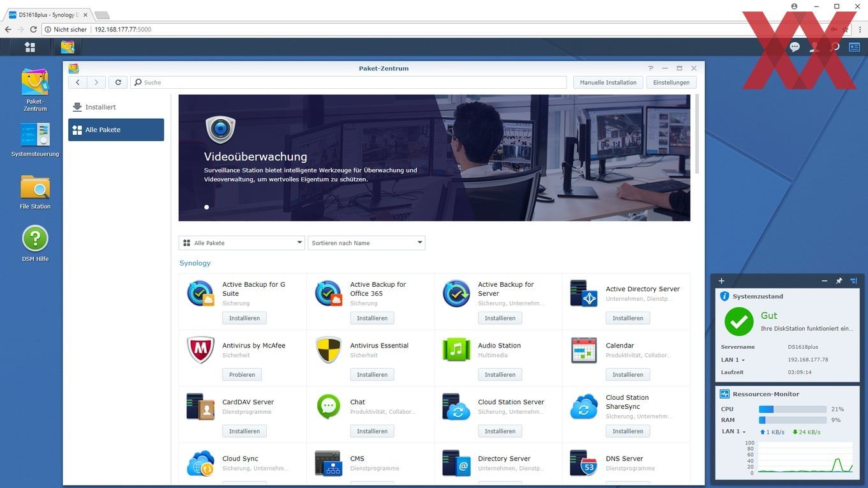The image size is (868, 488).
Task: Click the Audio Station icon
Action: click(x=456, y=350)
